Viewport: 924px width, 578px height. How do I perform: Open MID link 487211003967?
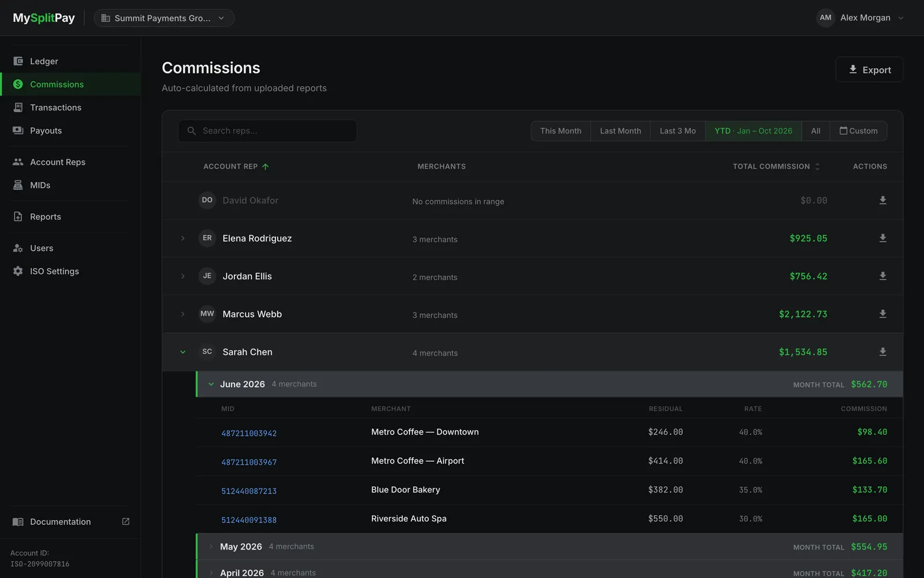pos(249,462)
